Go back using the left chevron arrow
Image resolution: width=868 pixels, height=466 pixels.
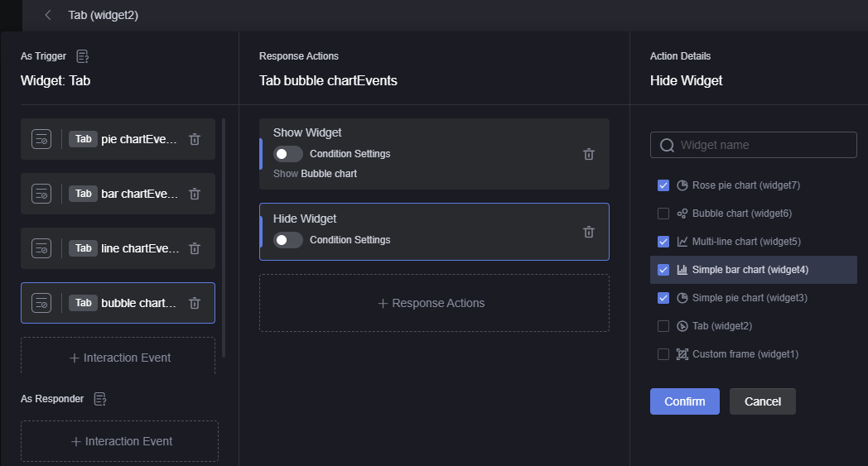[x=47, y=15]
